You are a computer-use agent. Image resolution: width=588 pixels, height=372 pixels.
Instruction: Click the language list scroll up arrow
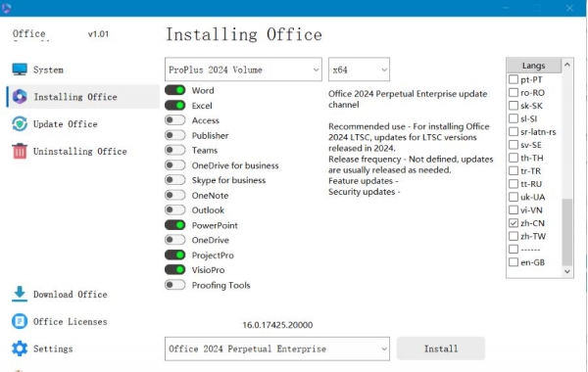coord(567,65)
